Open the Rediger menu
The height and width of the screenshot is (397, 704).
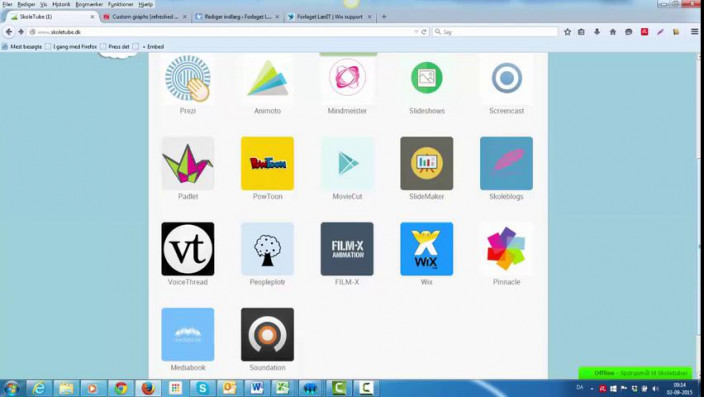(26, 4)
